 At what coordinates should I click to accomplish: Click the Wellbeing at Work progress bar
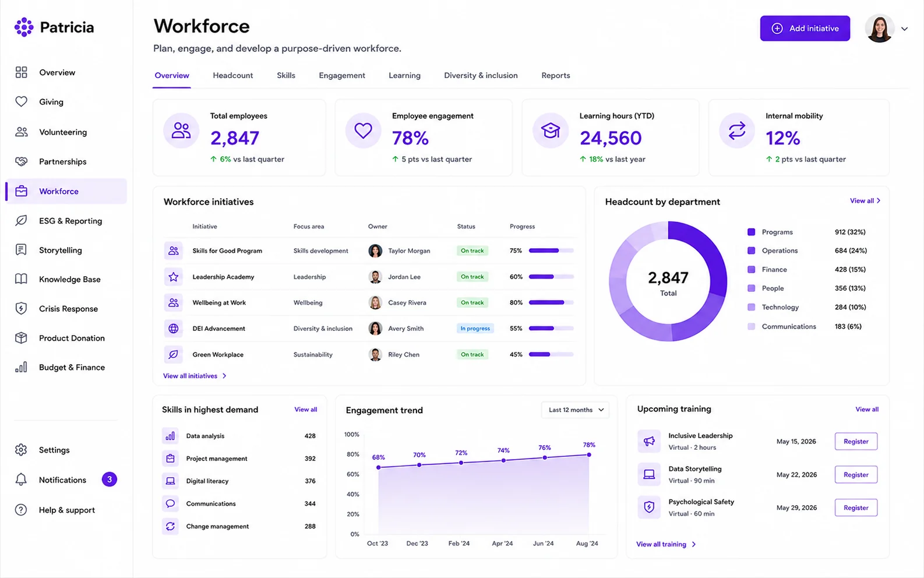pyautogui.click(x=551, y=302)
